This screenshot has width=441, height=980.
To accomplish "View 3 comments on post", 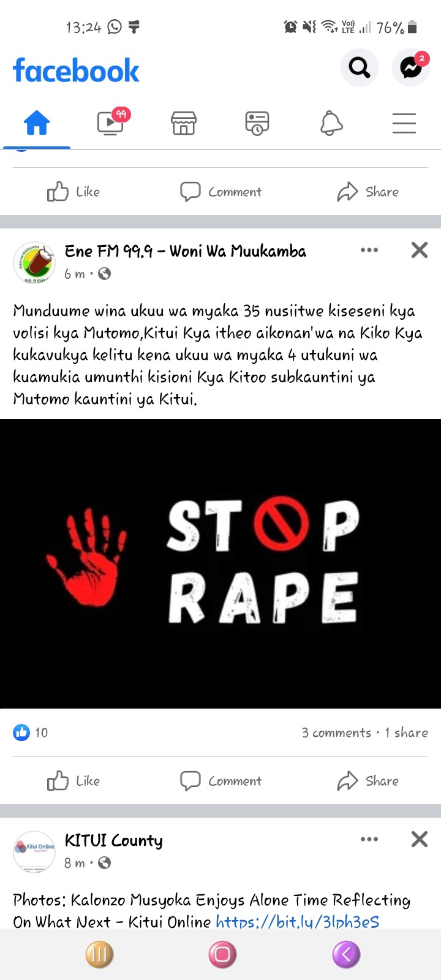I will tap(336, 733).
